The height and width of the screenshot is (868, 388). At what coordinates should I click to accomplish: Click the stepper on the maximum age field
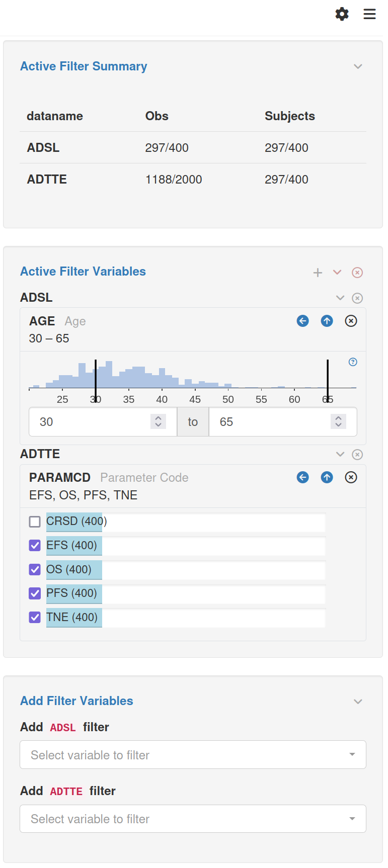point(338,421)
